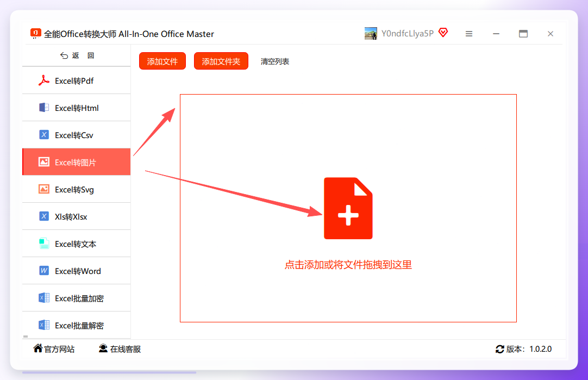Click 清空列表 to clear the list

[275, 61]
